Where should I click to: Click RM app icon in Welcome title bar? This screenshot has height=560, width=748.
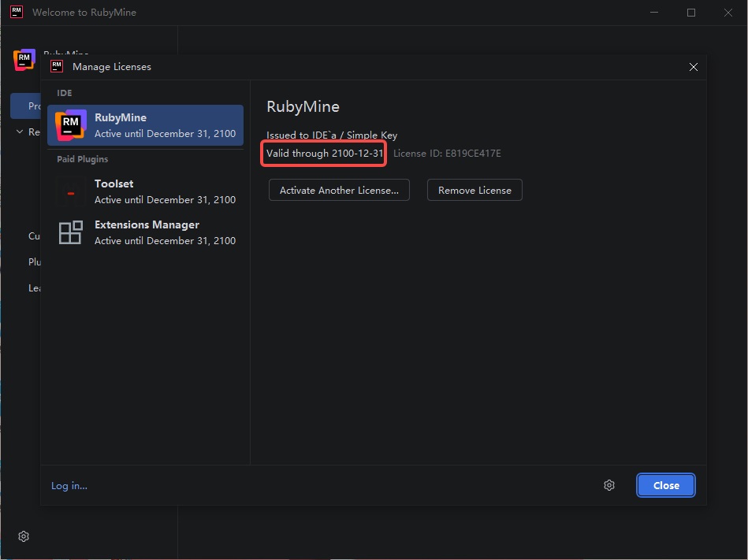click(x=17, y=12)
